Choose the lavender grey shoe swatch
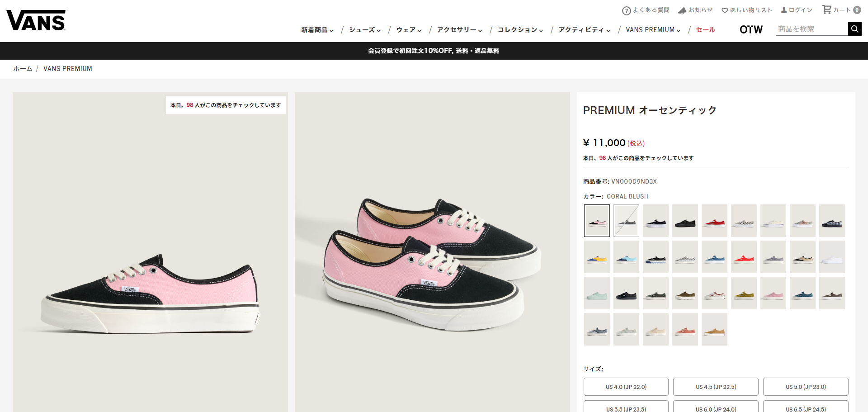The width and height of the screenshot is (868, 412). click(x=773, y=257)
